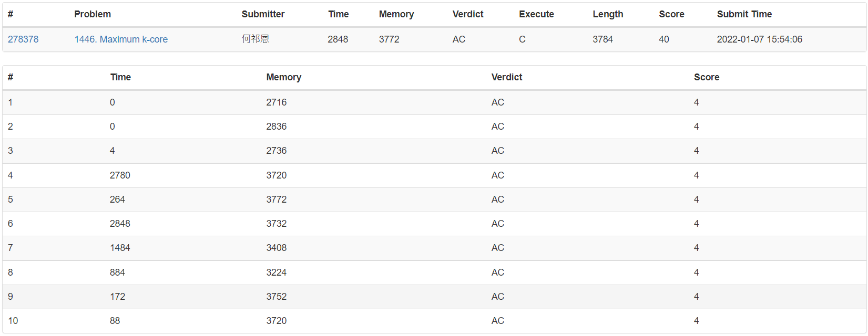
Task: Select test case row 1
Action: click(x=11, y=102)
